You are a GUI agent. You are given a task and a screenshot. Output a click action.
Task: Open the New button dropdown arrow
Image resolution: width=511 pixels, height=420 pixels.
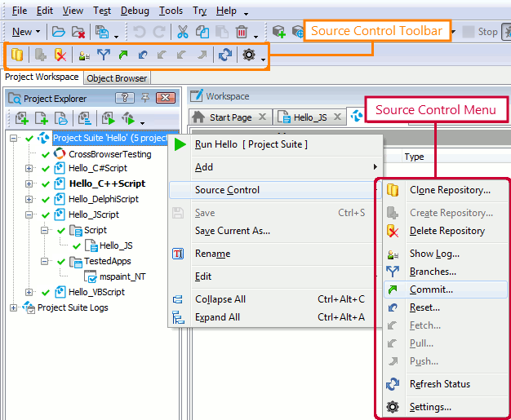click(x=38, y=32)
